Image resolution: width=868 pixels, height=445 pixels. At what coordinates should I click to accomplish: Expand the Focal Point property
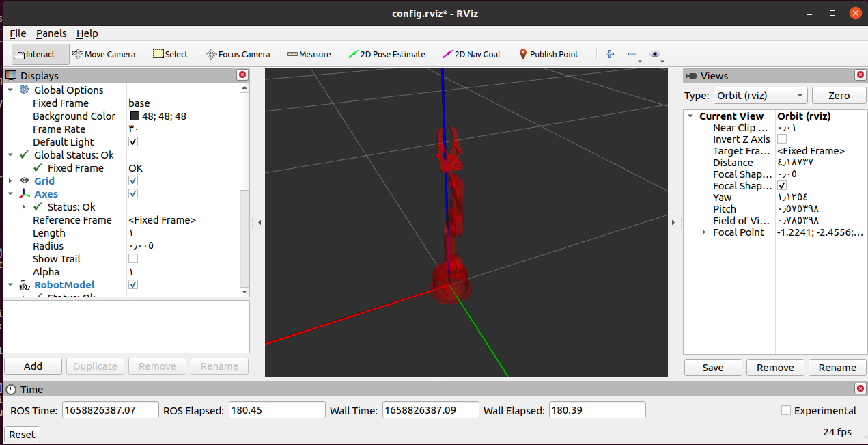click(704, 232)
